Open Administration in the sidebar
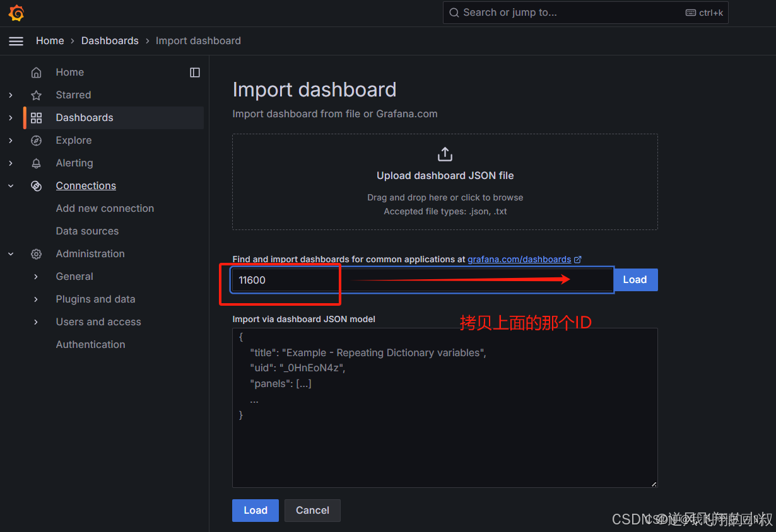776x532 pixels. [x=90, y=254]
